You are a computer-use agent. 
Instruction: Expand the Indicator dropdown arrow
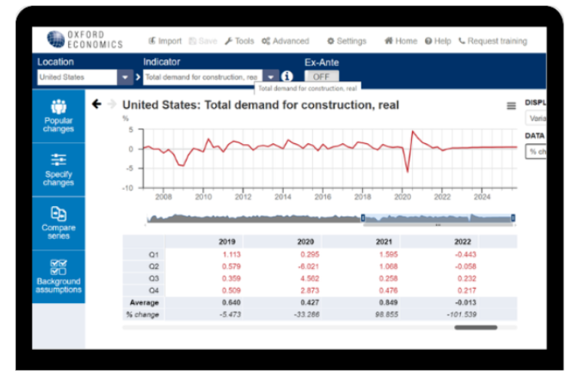271,77
